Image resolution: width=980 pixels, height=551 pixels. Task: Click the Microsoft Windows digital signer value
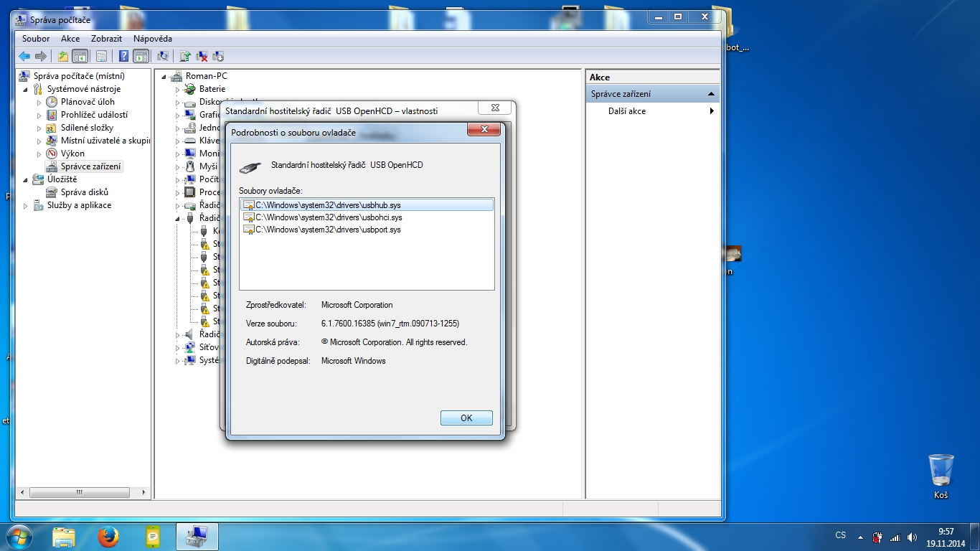(x=354, y=361)
